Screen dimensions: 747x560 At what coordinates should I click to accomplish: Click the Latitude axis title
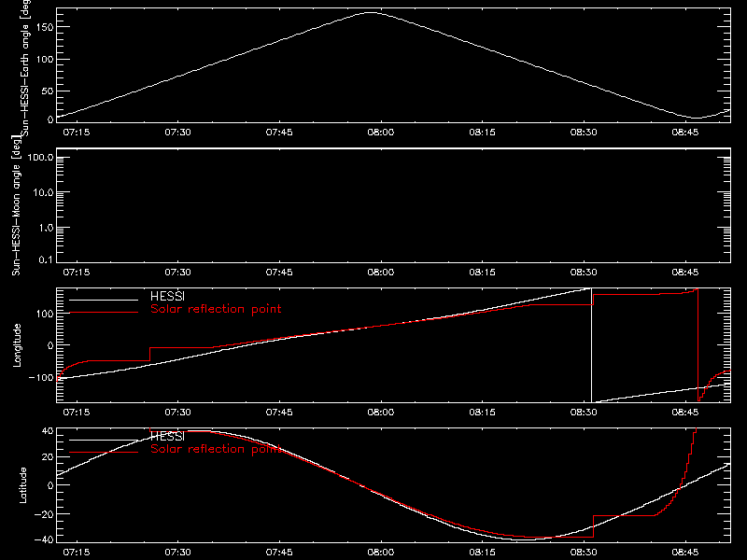[x=22, y=485]
